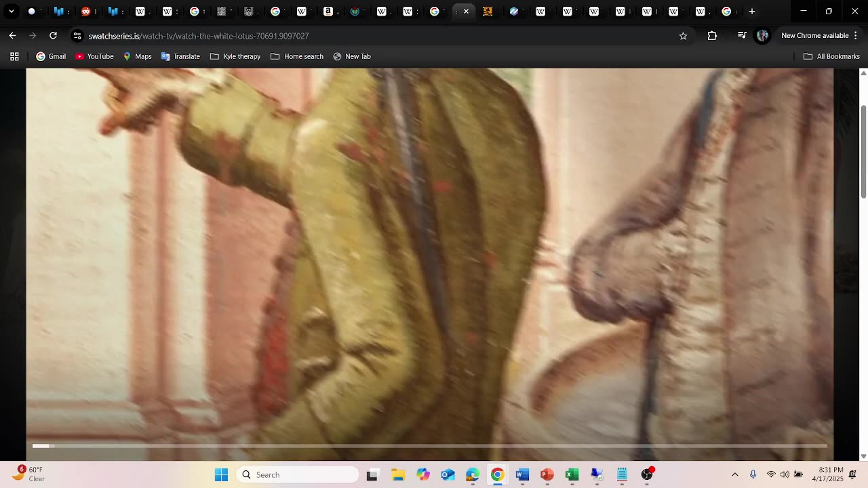This screenshot has height=488, width=868.
Task: Open the media controls icon
Action: pyautogui.click(x=742, y=36)
